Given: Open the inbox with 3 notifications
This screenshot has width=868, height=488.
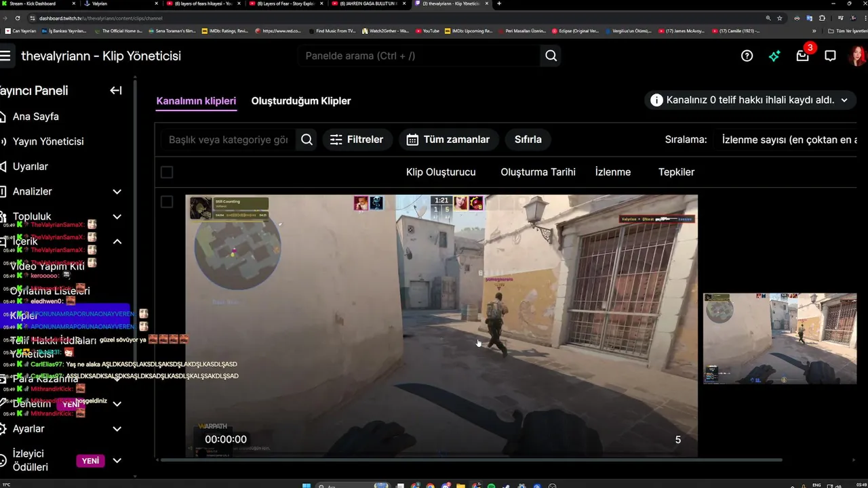Looking at the screenshot, I should coord(803,56).
